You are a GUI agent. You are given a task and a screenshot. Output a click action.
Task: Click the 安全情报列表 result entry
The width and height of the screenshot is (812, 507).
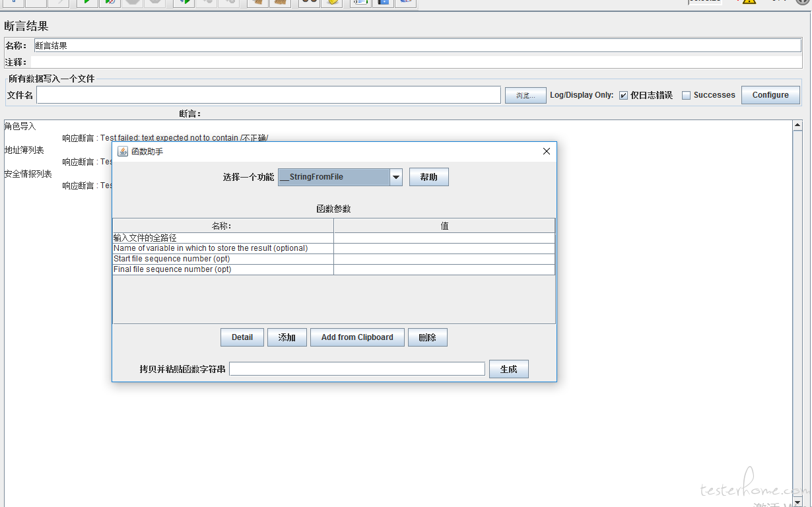click(28, 174)
